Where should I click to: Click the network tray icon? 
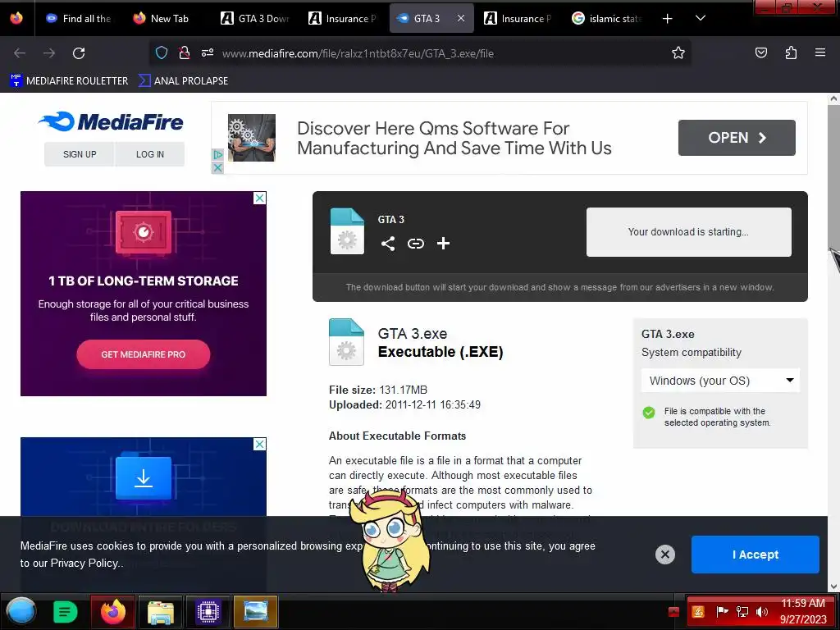click(742, 611)
